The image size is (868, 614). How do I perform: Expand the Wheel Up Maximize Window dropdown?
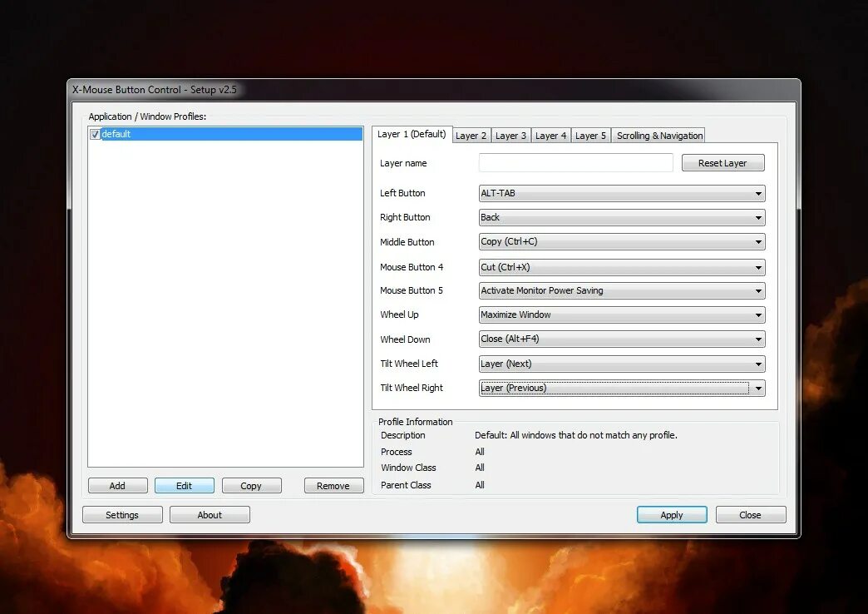[622, 314]
